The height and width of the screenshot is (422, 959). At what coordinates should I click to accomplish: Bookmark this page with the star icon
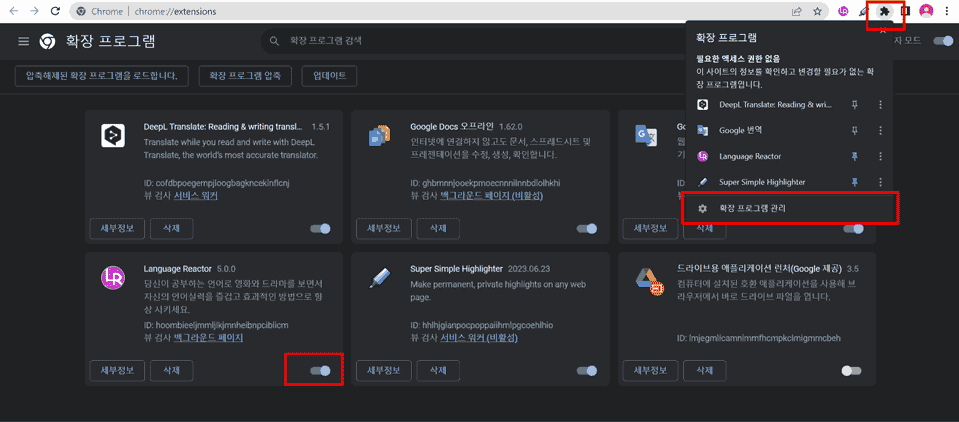click(817, 11)
